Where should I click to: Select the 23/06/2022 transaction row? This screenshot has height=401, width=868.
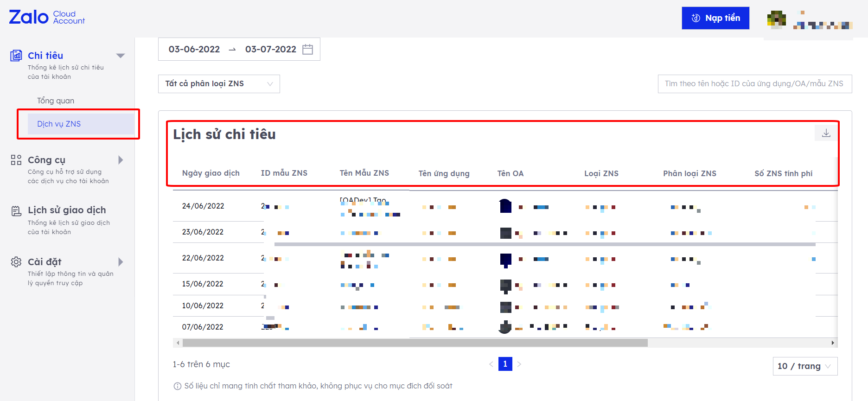coord(505,232)
